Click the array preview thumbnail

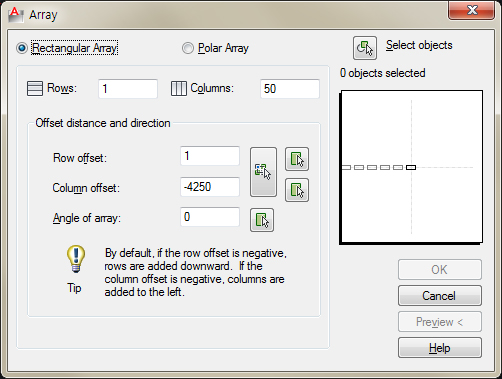coord(411,167)
